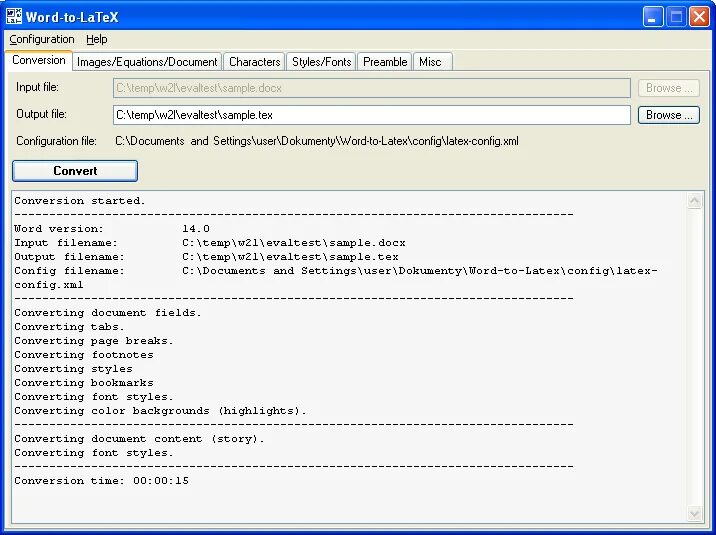
Task: Close the Word-to-LaTeX window
Action: tap(699, 17)
